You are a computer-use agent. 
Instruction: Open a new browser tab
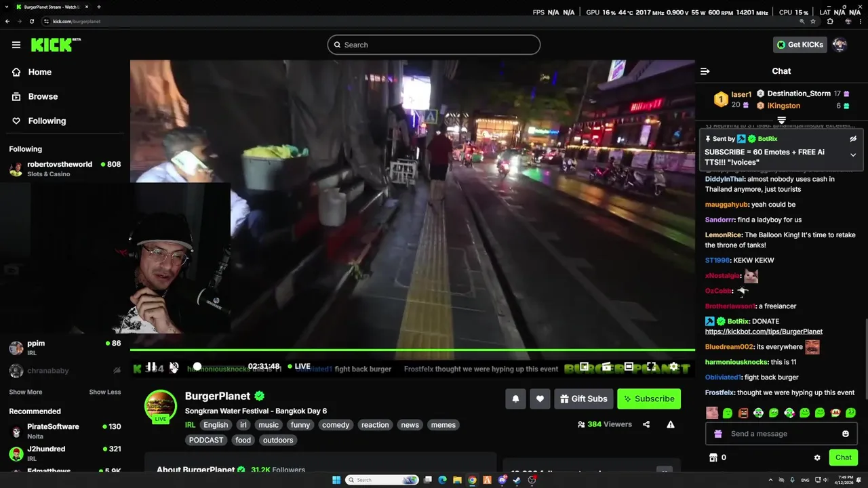[99, 7]
